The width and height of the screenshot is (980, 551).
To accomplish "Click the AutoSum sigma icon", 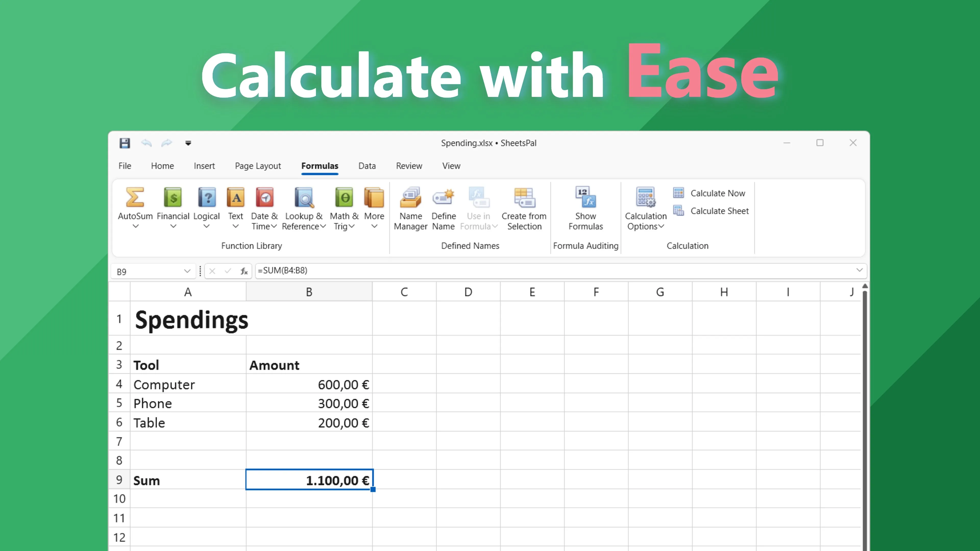I will pos(135,197).
